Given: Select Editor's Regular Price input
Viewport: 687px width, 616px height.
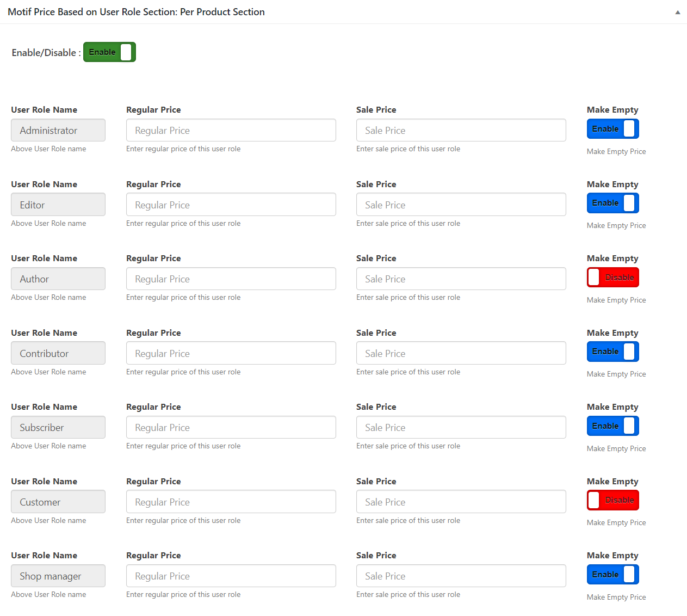Looking at the screenshot, I should point(231,204).
